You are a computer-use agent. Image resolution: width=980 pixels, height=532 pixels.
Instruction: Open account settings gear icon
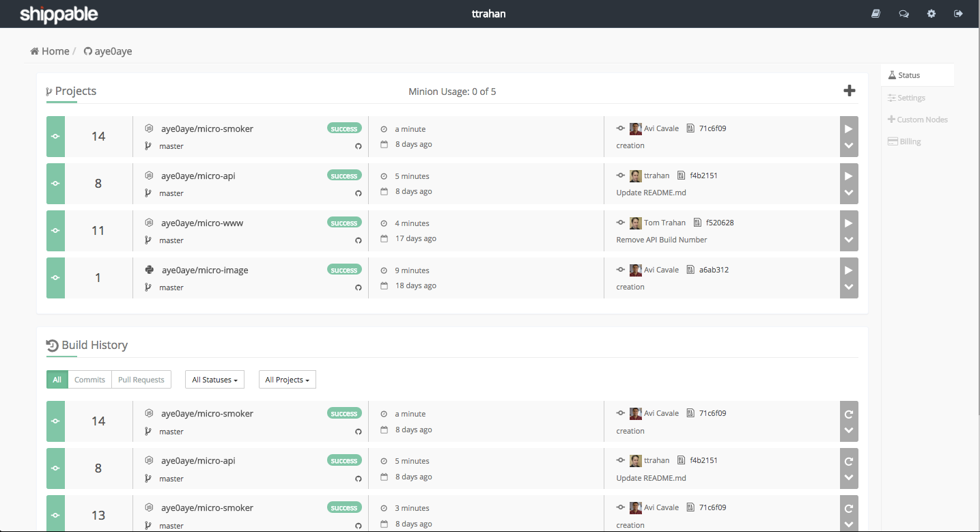point(932,14)
